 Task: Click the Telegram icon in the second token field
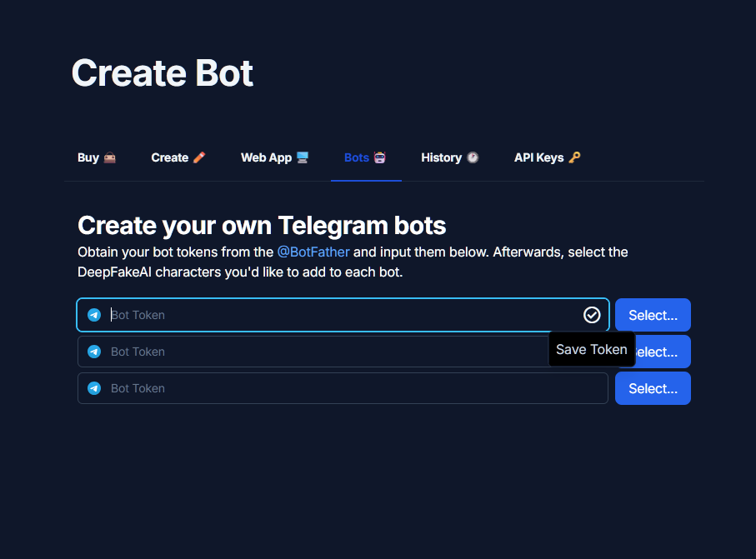[94, 352]
